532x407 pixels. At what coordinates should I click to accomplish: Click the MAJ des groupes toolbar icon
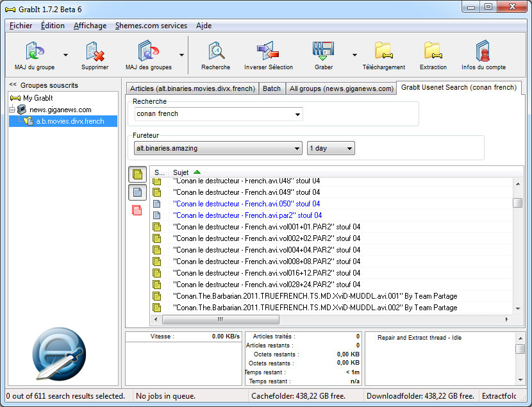149,51
